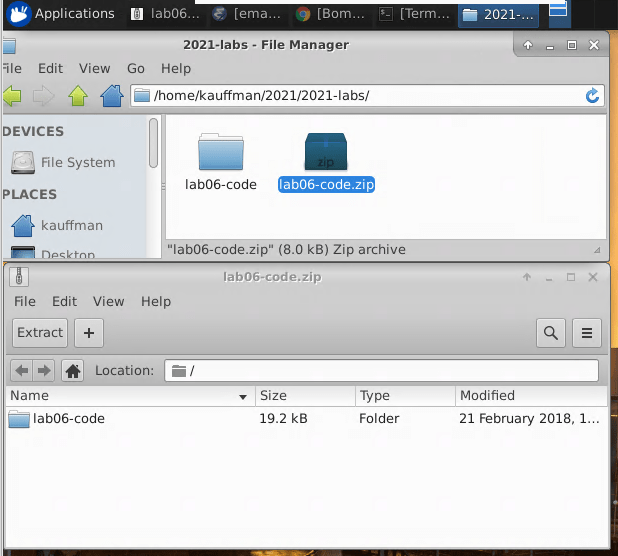618x556 pixels.
Task: Open File menu in archive manager window
Action: pyautogui.click(x=25, y=301)
